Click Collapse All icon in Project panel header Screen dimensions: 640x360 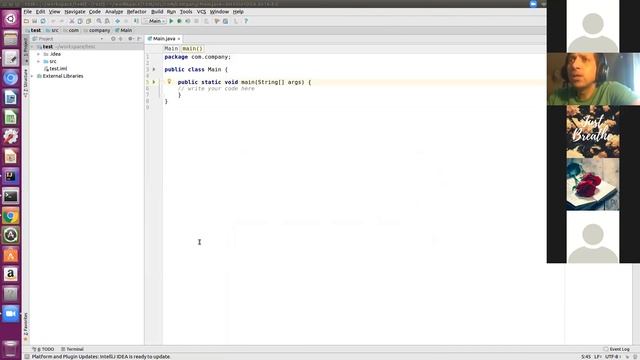tap(120, 39)
